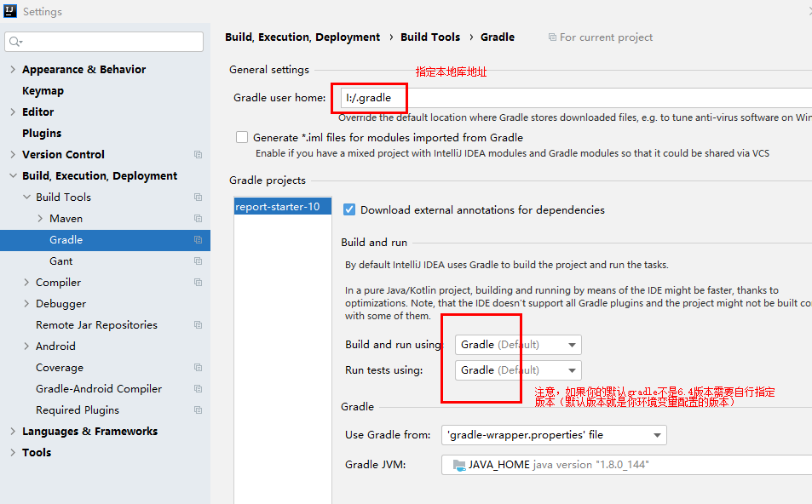Expand the Editor section

click(13, 112)
